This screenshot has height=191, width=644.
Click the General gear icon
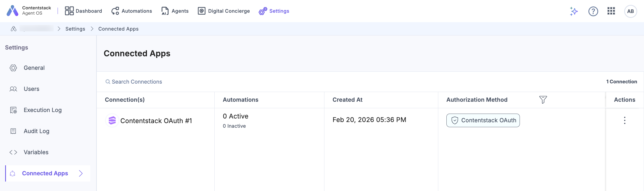point(13,68)
